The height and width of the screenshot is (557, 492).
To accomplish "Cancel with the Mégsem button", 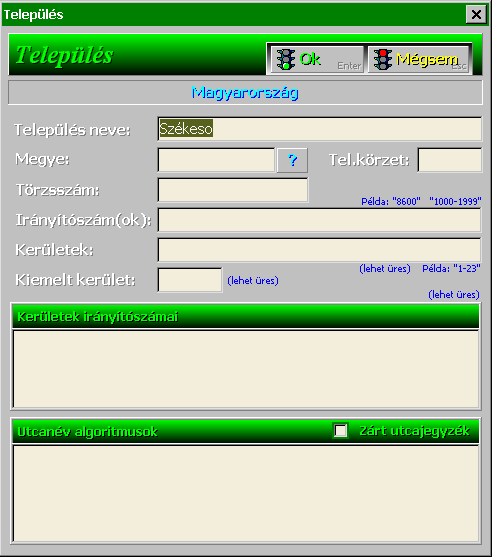I will pyautogui.click(x=419, y=59).
